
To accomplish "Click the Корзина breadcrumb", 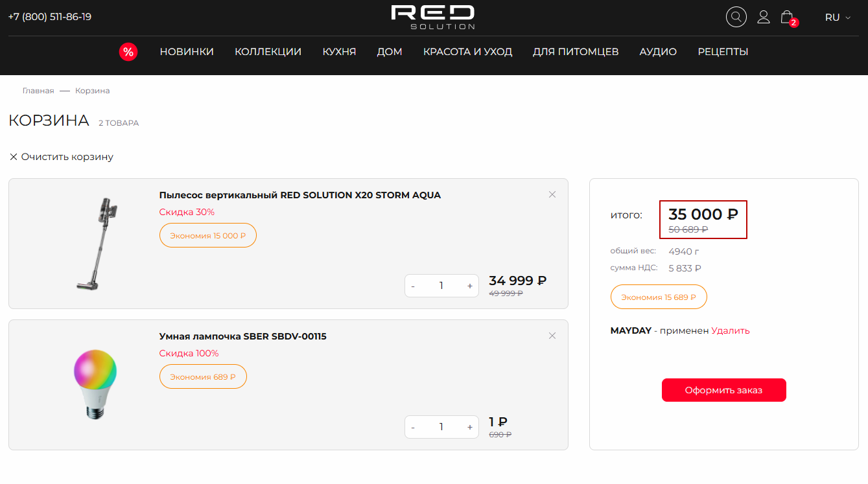I will (92, 91).
